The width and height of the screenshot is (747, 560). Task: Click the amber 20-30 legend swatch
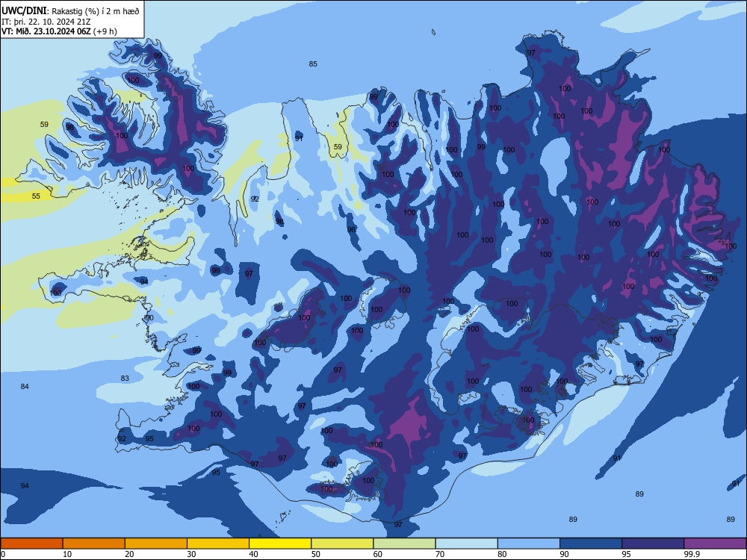pos(156,544)
